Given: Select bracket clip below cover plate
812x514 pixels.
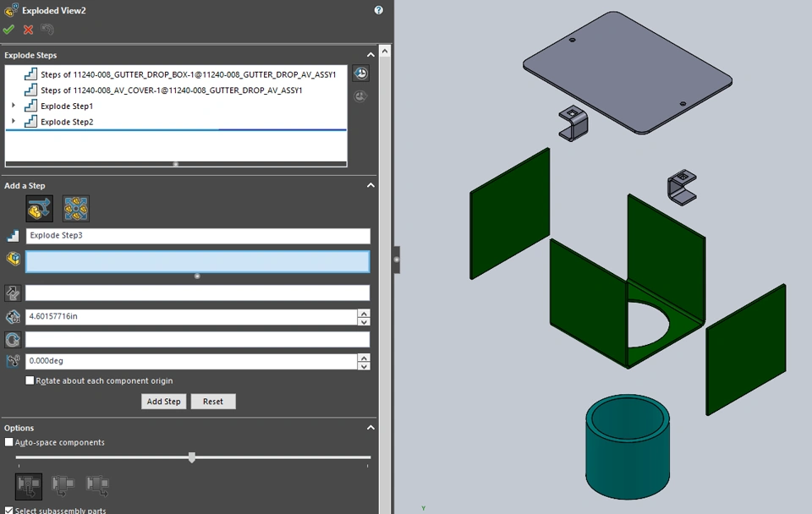Looking at the screenshot, I should (x=573, y=123).
